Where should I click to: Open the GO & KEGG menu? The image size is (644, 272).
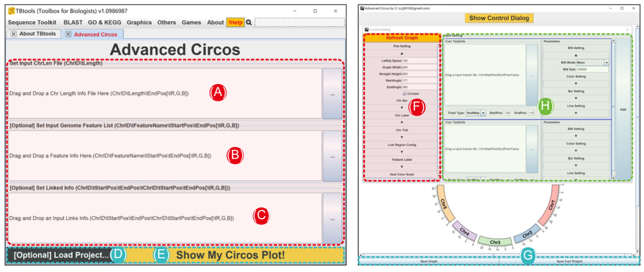pos(105,23)
